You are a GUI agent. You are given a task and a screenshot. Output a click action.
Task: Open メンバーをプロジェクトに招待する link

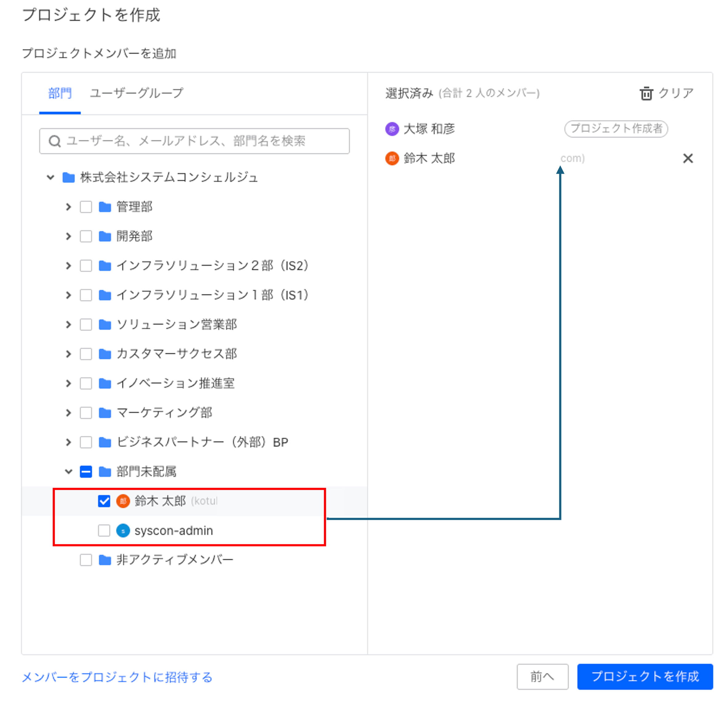click(x=117, y=677)
